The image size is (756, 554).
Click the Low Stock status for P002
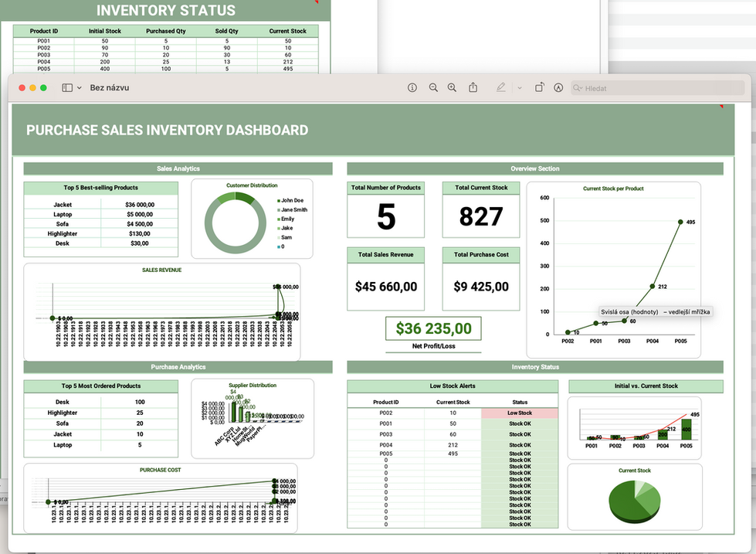click(519, 413)
